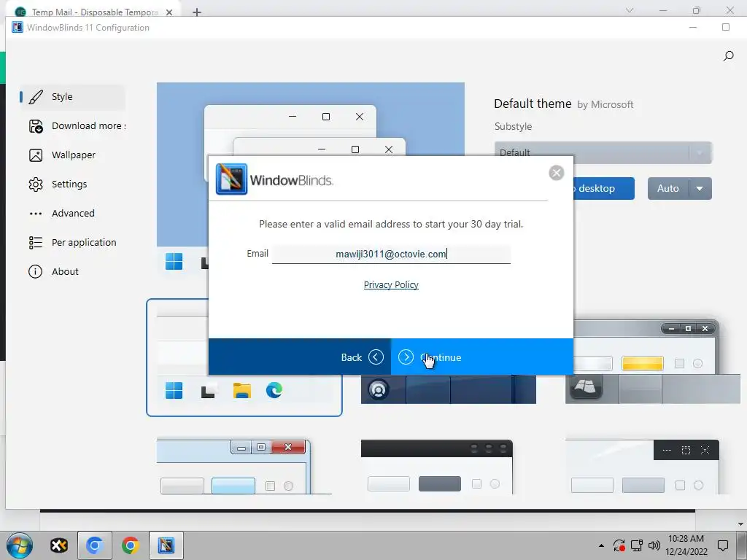Open the About section
The width and height of the screenshot is (747, 560).
pyautogui.click(x=72, y=271)
